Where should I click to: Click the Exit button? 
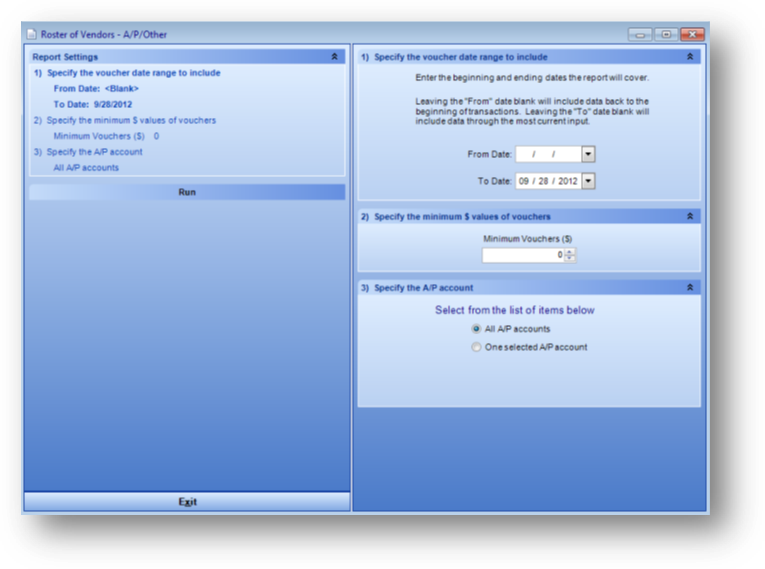tap(187, 502)
